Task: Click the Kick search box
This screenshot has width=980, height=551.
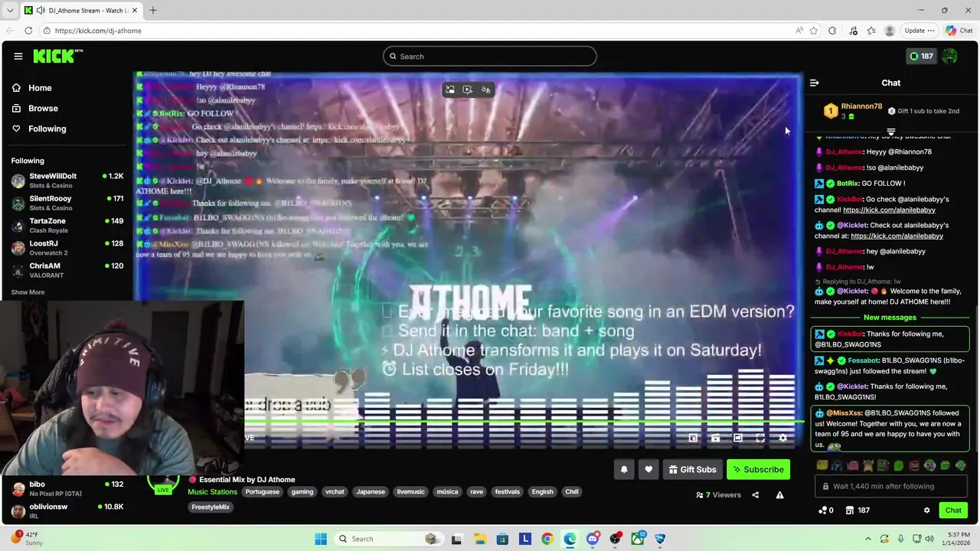Action: pos(490,56)
